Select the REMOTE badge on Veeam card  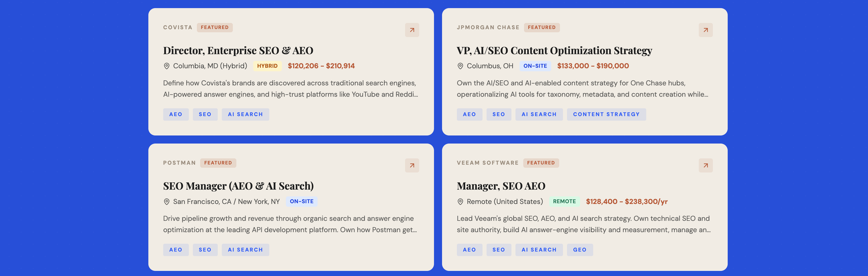click(x=564, y=202)
